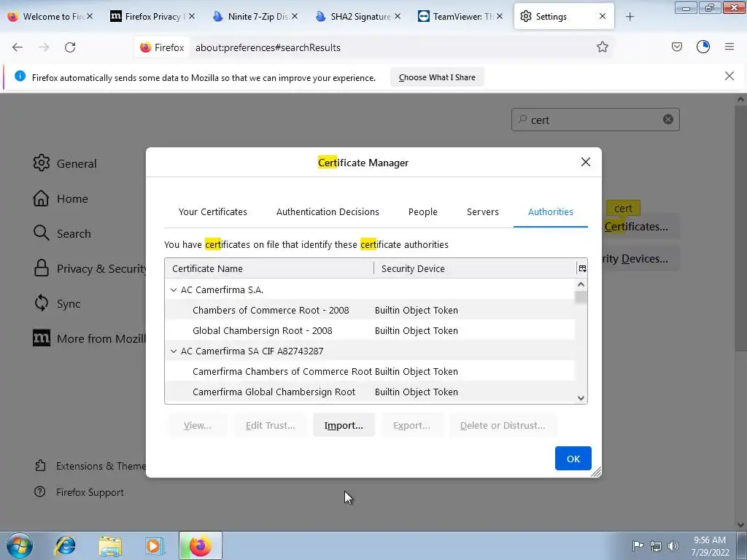Switch to the Servers tab

[x=483, y=212]
